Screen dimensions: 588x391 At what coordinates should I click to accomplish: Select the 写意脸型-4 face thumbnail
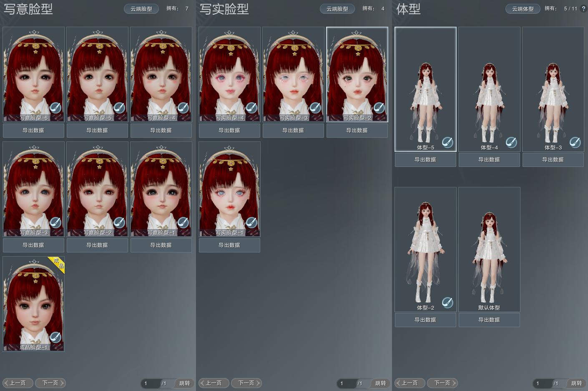tap(161, 74)
